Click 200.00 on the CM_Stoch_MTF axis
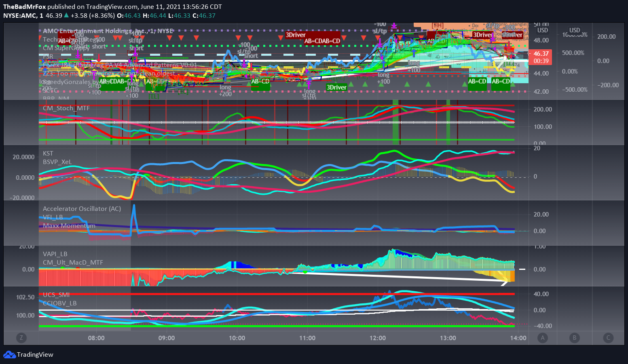628x364 pixels. coord(543,109)
